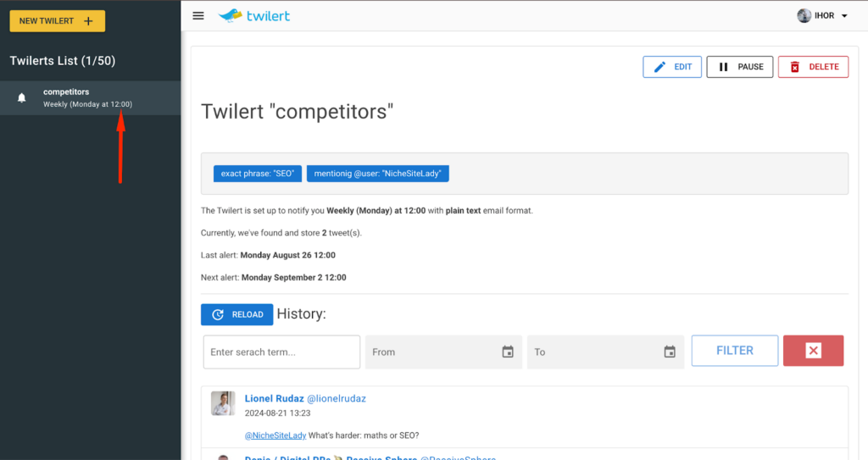Click the bell icon beside competitors
Screen dimensions: 868x460
pos(21,98)
